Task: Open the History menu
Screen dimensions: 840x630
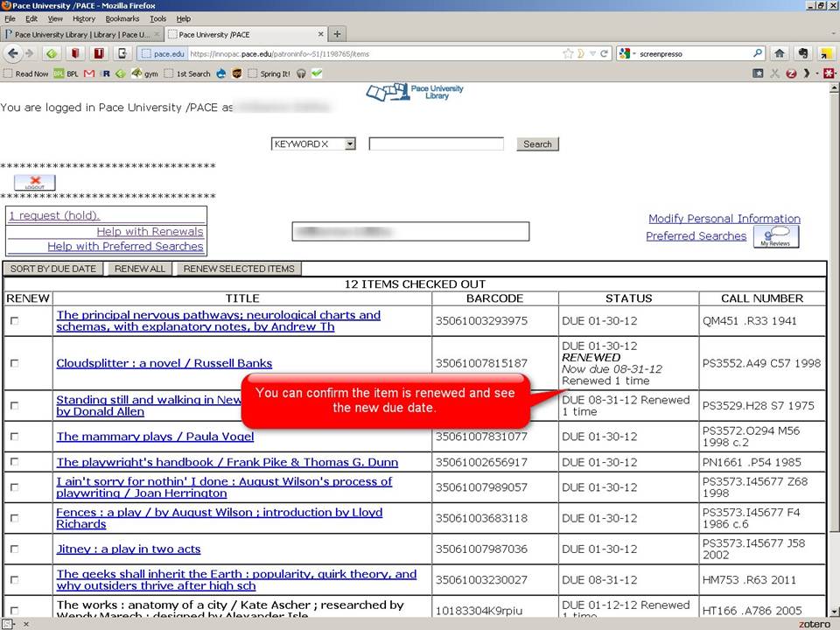Action: [x=84, y=18]
